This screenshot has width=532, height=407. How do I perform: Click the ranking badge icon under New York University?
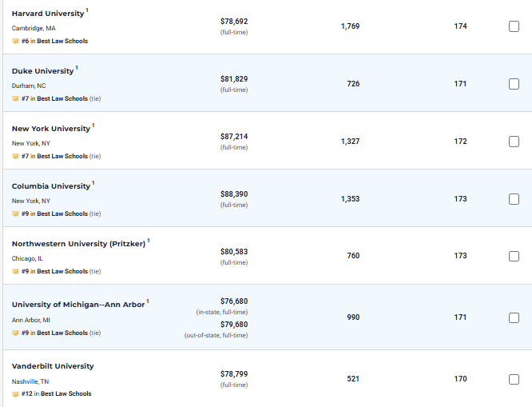click(x=15, y=156)
